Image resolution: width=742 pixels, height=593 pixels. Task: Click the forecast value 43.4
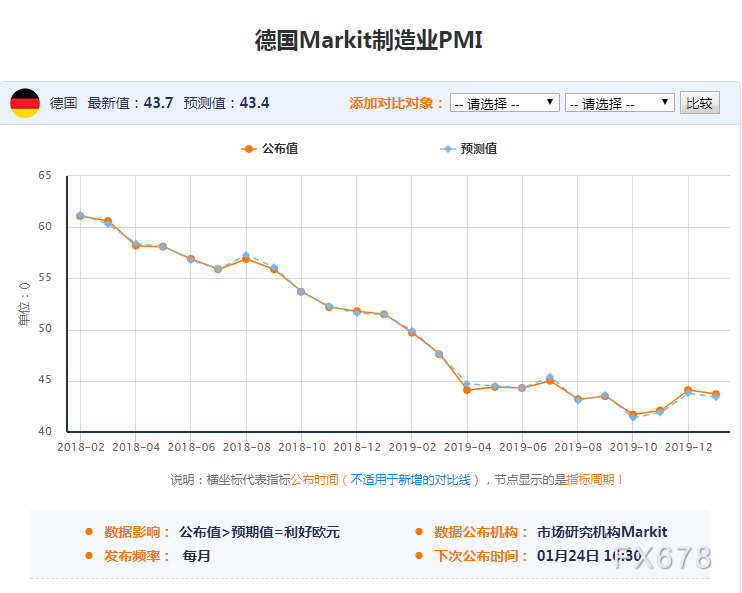(x=255, y=103)
